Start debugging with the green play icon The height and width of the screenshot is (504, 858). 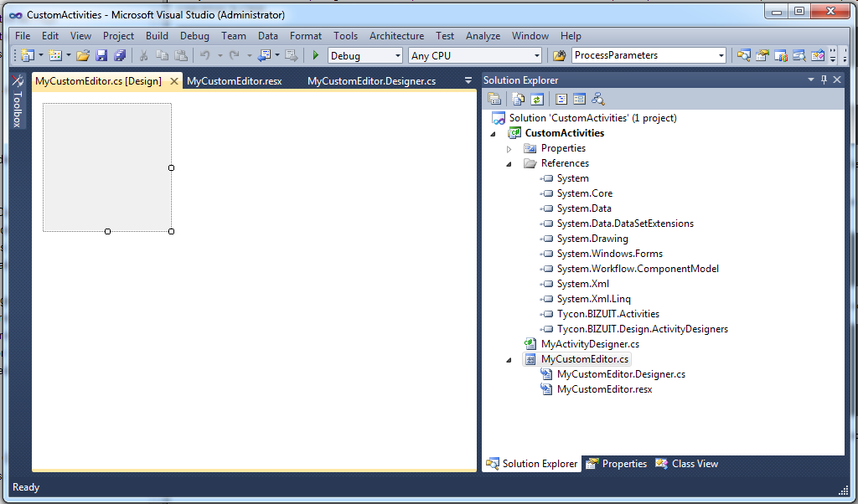point(316,55)
